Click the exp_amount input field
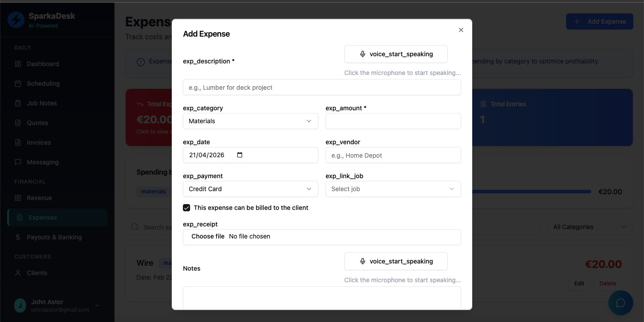Screen dimensions: 644x322 click(x=393, y=121)
